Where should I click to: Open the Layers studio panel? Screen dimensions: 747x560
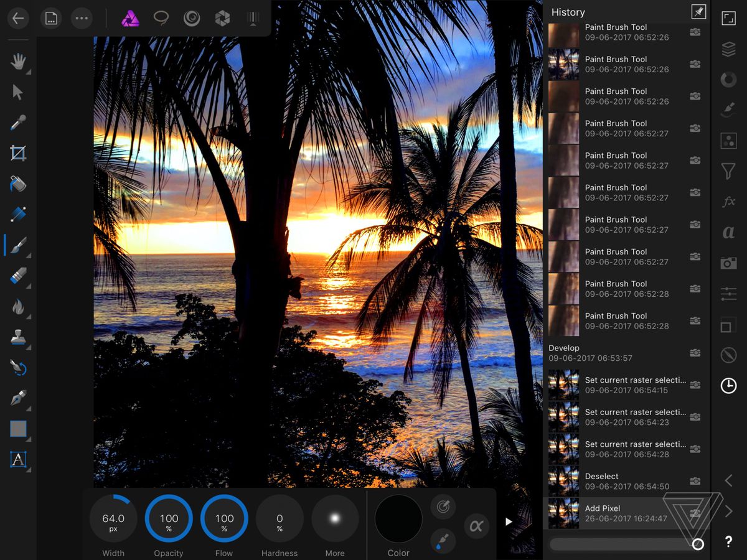coord(728,49)
